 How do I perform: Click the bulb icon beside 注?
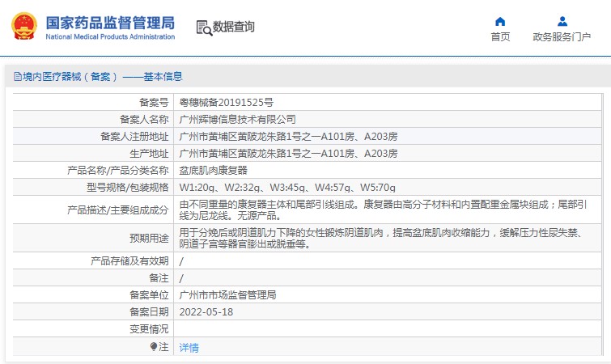click(154, 346)
